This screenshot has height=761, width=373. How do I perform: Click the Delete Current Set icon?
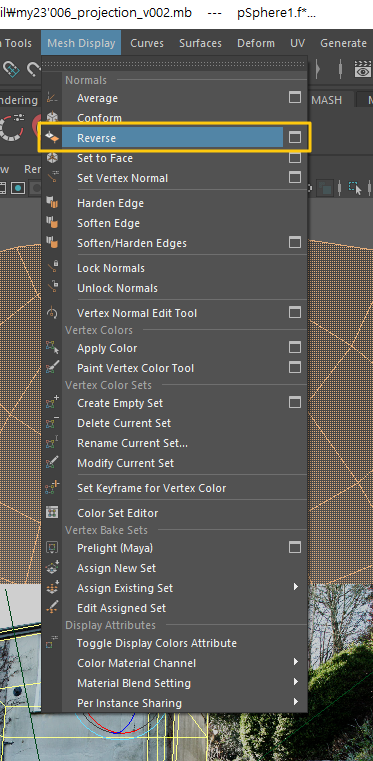pos(52,423)
